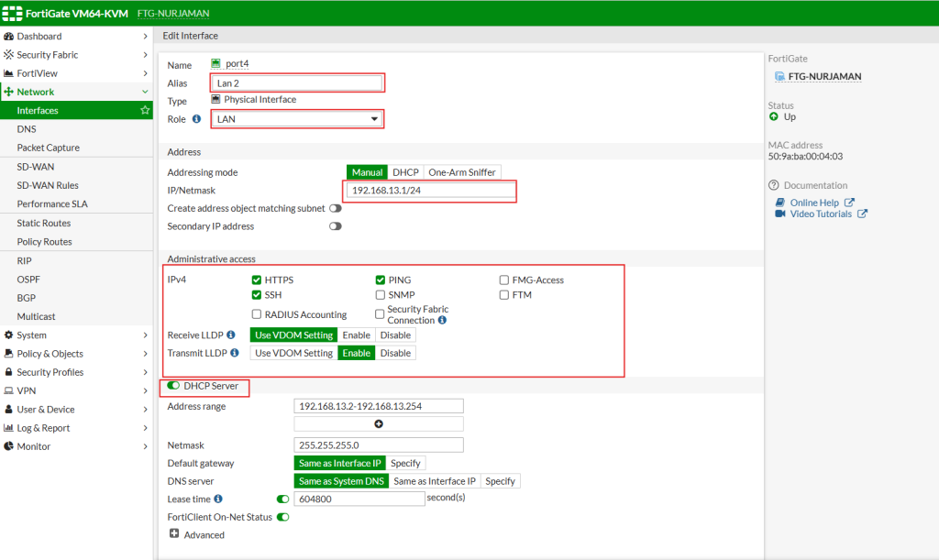Expand the Policy & Objects menu

(75, 354)
